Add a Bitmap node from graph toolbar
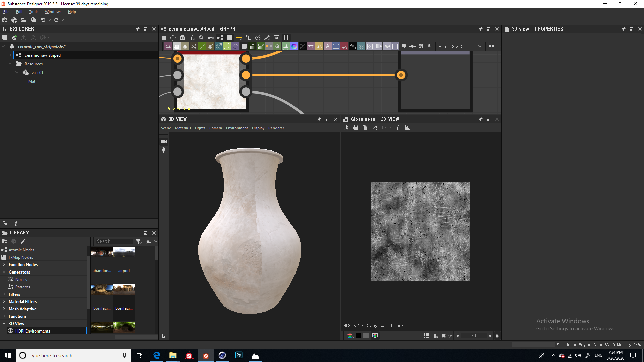 coord(168,46)
